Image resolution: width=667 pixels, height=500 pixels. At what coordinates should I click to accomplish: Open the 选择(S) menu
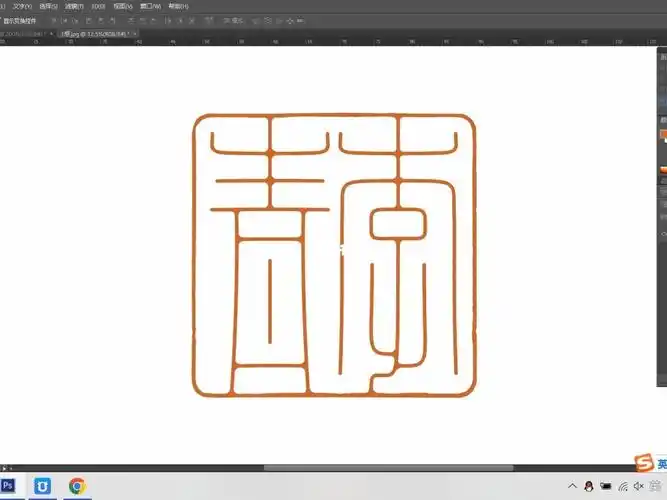[48, 6]
